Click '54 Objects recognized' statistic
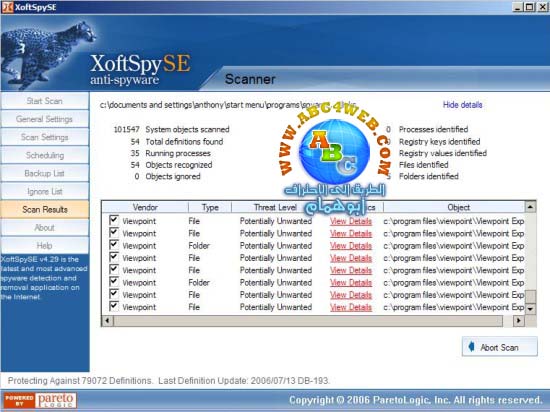Viewport: 550px width, 412px height. pyautogui.click(x=171, y=165)
